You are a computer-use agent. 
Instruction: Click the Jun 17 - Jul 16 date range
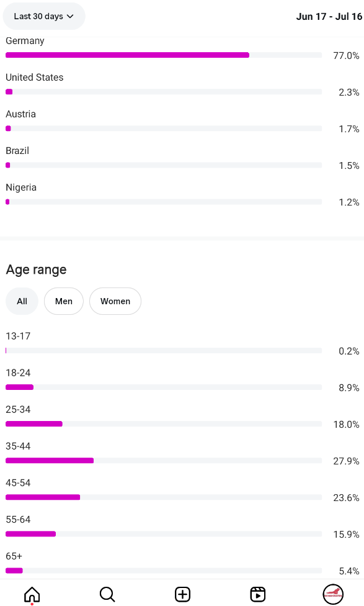click(329, 17)
